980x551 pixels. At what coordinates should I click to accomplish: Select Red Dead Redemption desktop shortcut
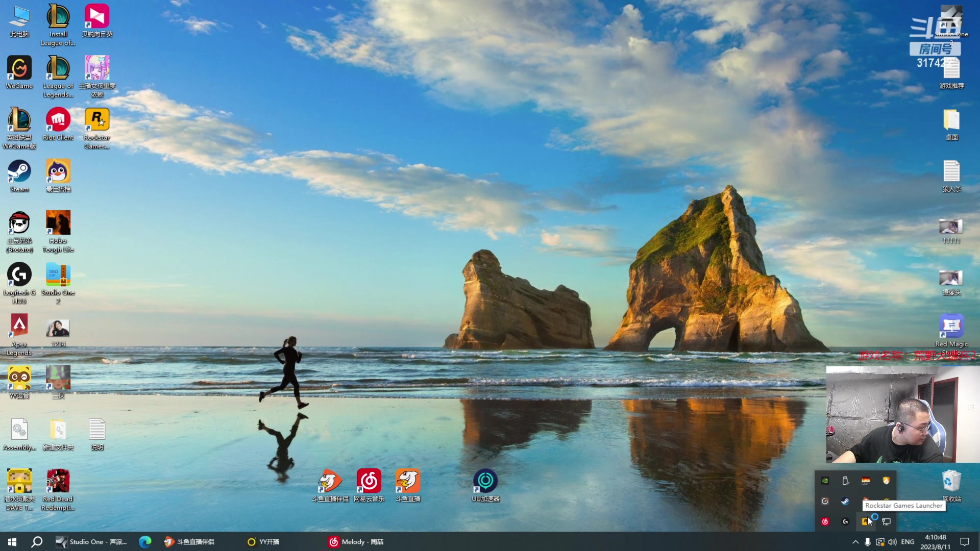pos(58,482)
